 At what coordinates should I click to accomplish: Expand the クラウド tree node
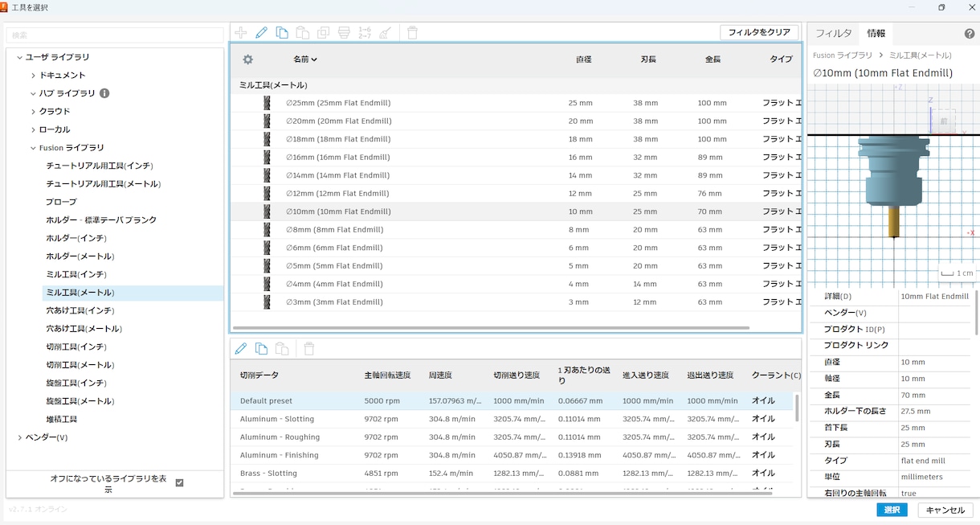(x=33, y=112)
